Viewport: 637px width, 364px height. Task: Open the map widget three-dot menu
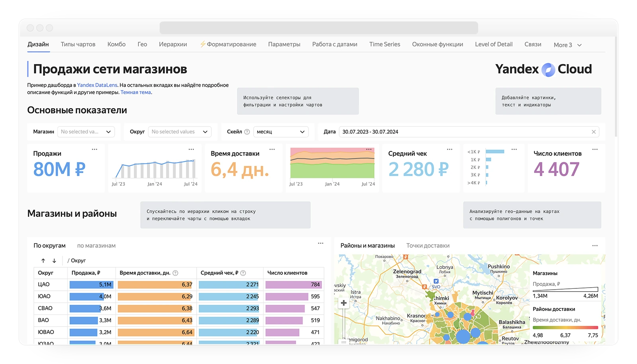(x=595, y=246)
